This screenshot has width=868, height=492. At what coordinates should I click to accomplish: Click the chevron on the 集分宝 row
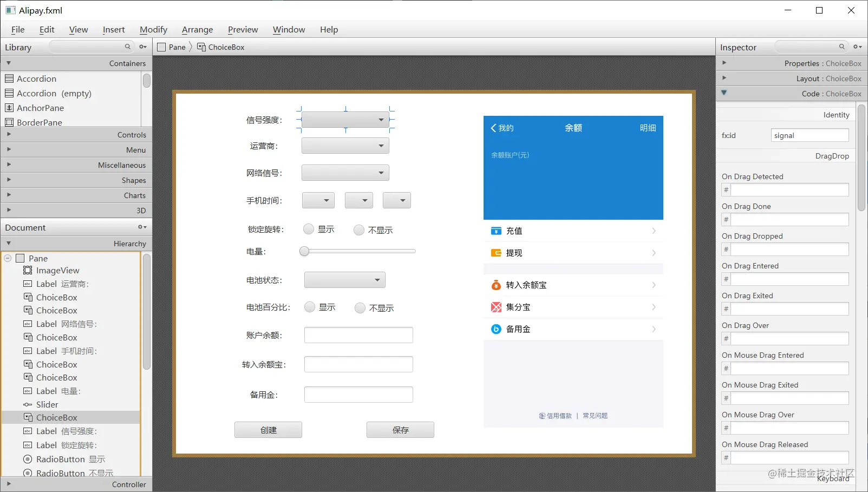[654, 307]
